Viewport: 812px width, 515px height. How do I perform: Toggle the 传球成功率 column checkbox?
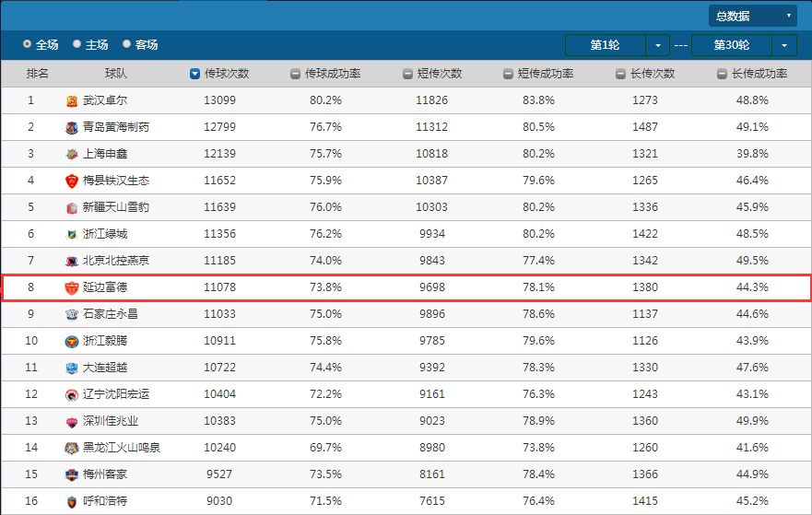tap(295, 74)
